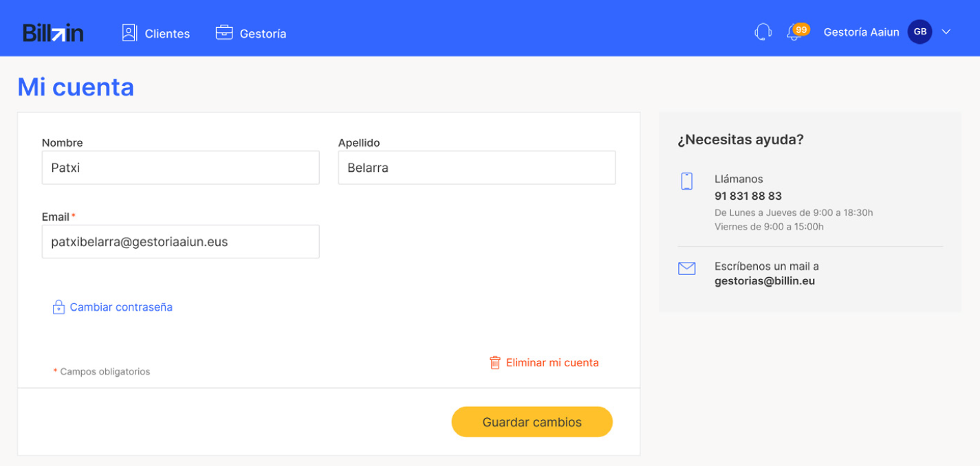
Task: Edit the Email address field
Action: tap(180, 242)
